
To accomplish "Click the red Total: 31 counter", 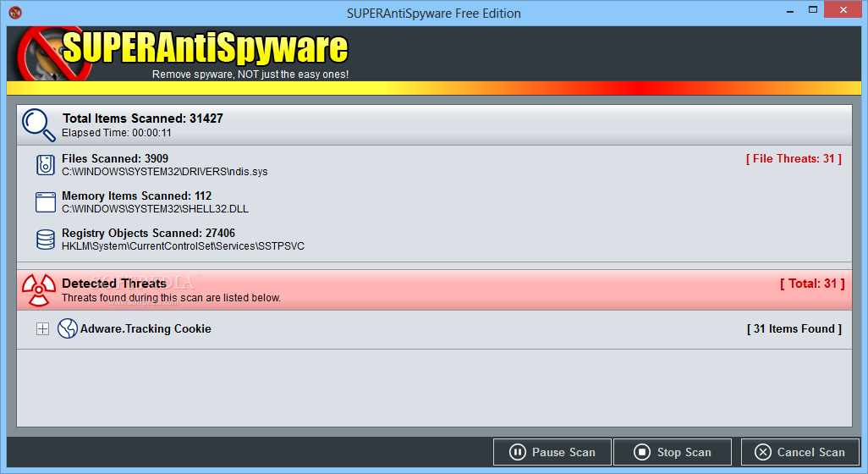I will 813,284.
